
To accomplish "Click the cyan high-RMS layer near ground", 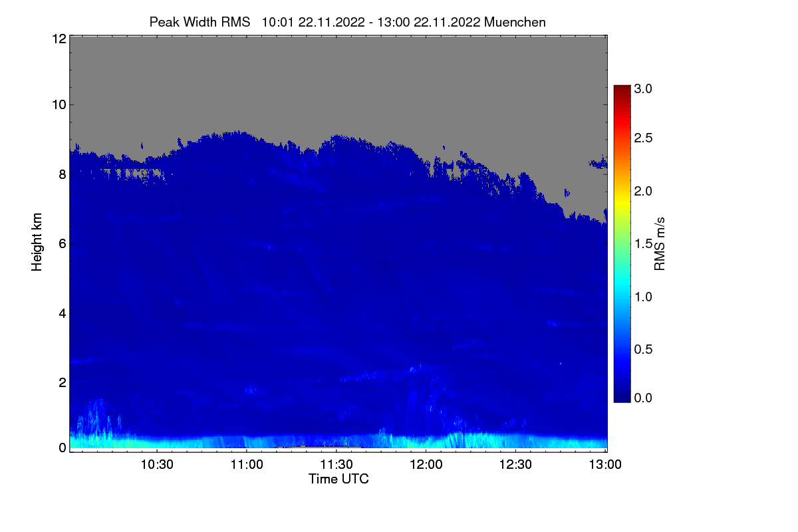I will point(338,442).
